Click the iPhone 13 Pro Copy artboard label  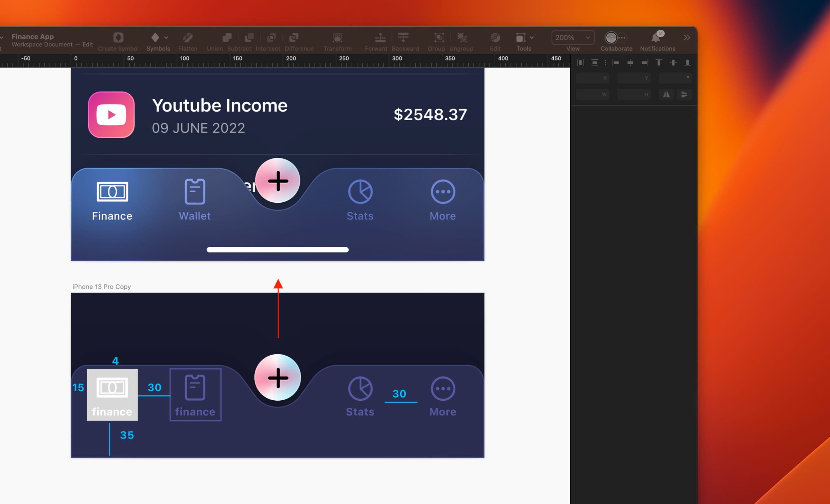click(x=102, y=287)
